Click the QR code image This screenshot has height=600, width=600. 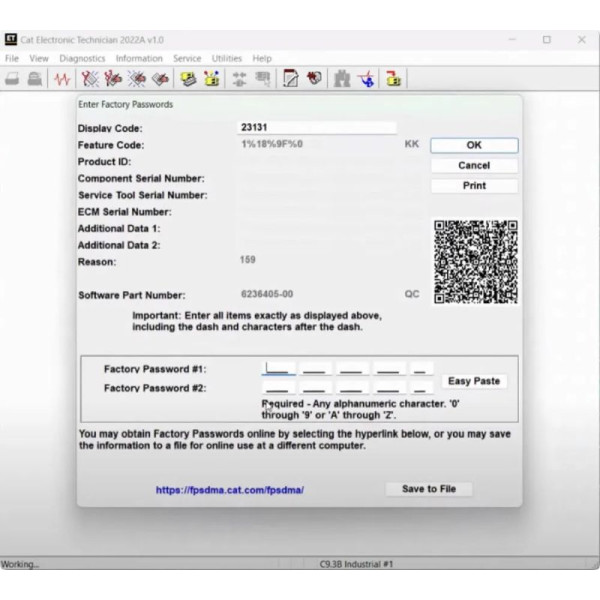point(475,262)
